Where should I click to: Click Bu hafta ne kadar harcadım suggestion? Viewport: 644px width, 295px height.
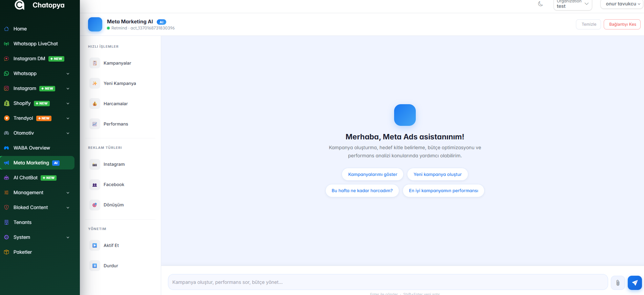tap(362, 191)
